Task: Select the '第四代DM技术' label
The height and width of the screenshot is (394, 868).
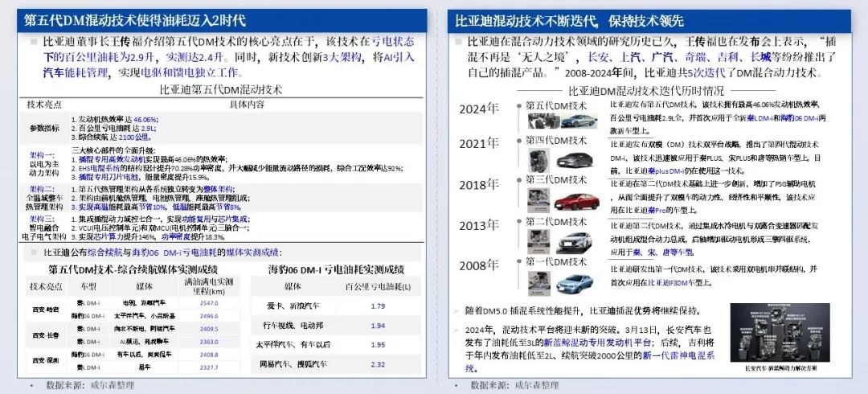Action: [556, 140]
